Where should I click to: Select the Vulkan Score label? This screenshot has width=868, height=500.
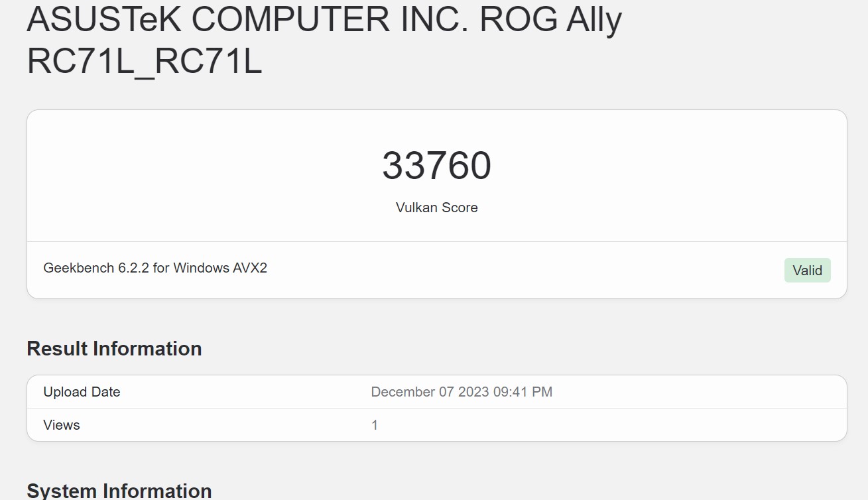[436, 208]
